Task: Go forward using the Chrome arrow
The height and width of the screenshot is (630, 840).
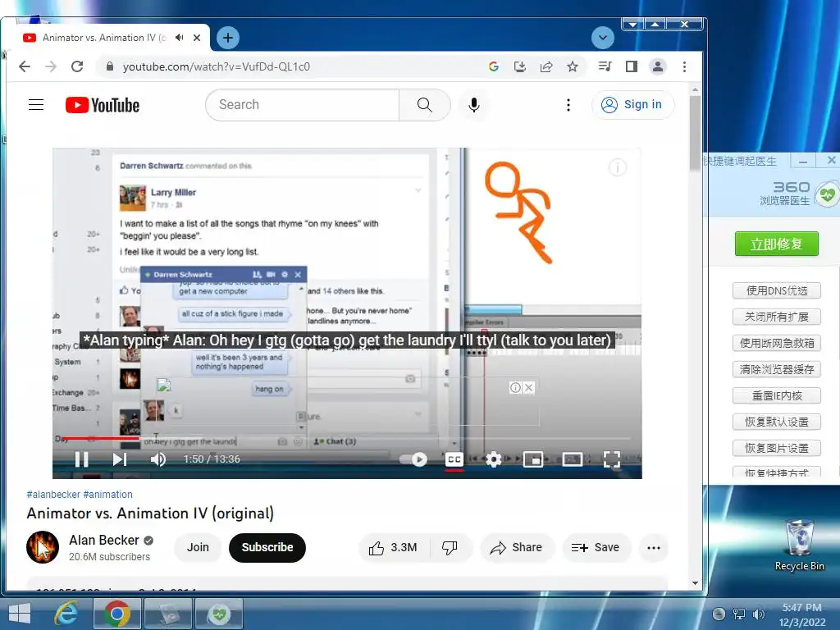Action: click(51, 66)
